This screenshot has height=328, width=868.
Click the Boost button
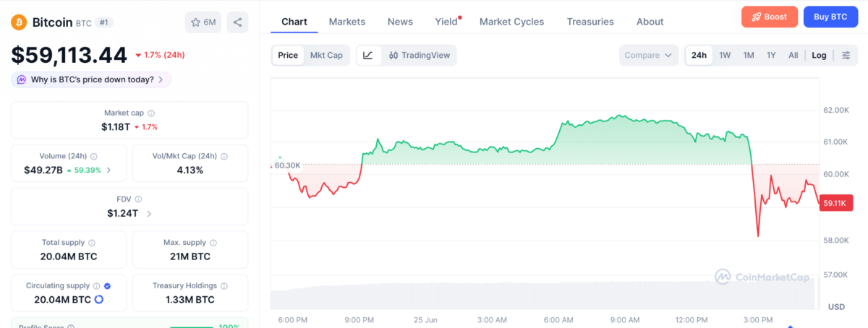click(770, 17)
